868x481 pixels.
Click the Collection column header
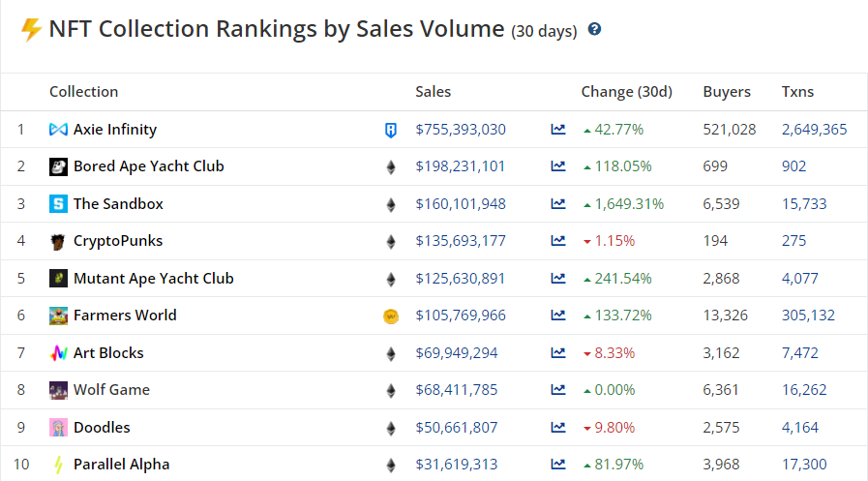(84, 92)
